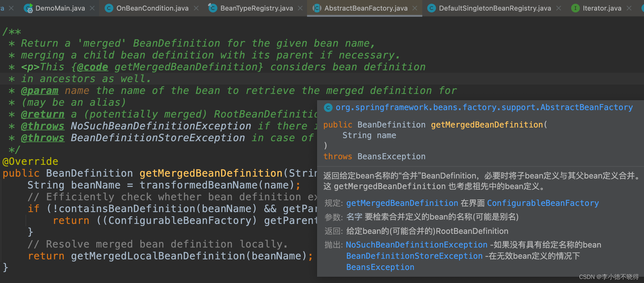
Task: Close the AbstractBeanFactory.java tab
Action: pos(415,8)
